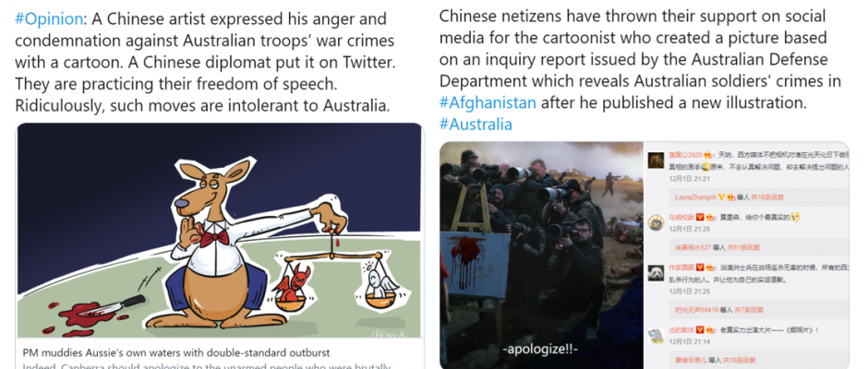Open the #Afghanistan hashtag
The height and width of the screenshot is (369, 868).
click(488, 103)
